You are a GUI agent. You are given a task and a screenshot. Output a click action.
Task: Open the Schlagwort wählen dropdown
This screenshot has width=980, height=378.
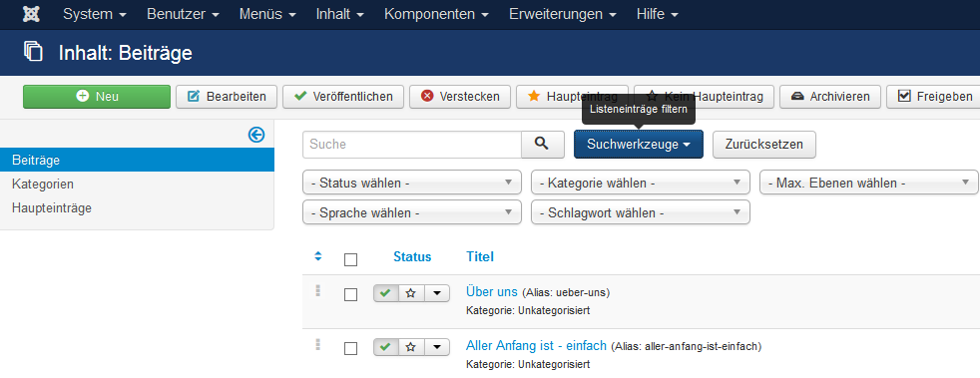(641, 213)
